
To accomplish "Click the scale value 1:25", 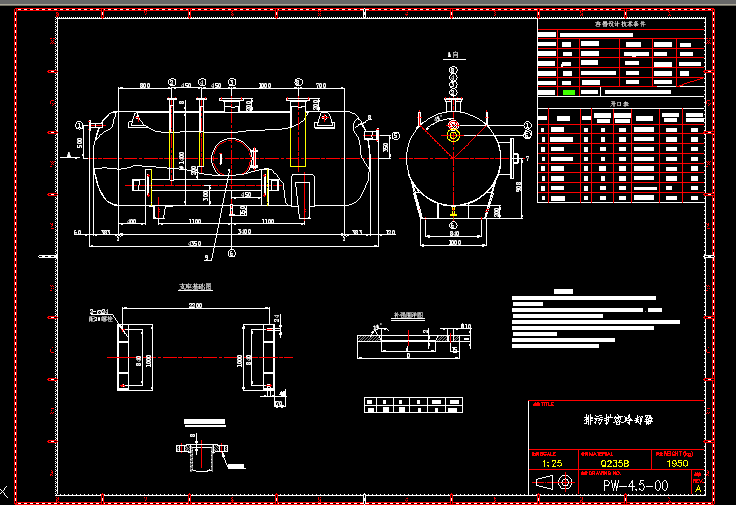I will (x=551, y=463).
